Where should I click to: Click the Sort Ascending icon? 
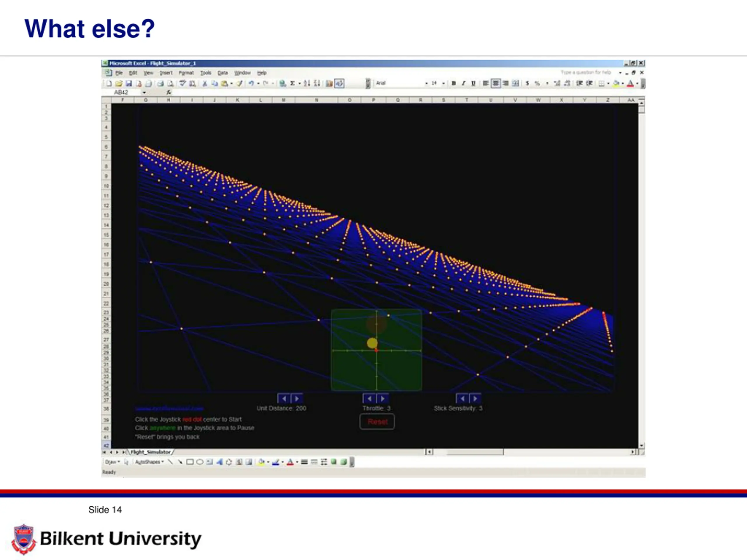[306, 83]
